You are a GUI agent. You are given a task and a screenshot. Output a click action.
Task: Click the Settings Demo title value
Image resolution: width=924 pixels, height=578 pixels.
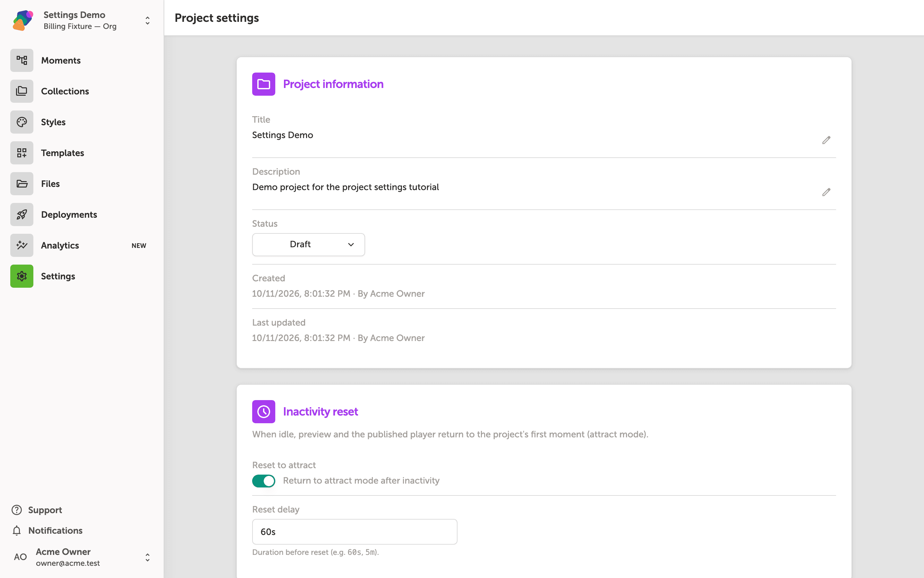click(283, 135)
